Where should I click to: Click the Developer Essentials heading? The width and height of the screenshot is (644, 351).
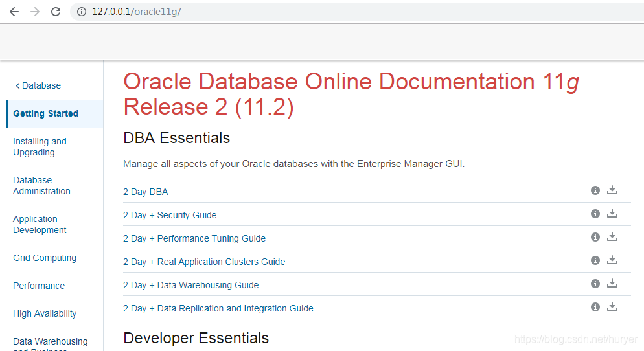coord(196,338)
